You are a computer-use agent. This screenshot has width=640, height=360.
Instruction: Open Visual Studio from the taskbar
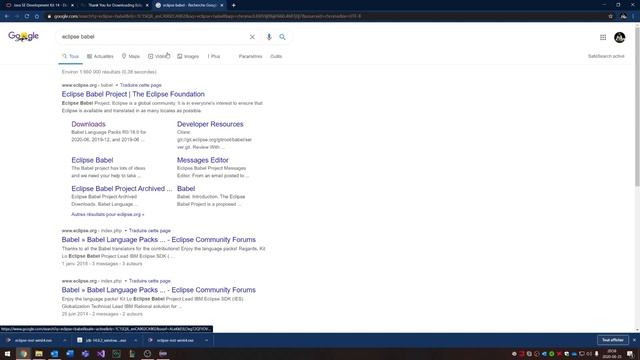tap(101, 353)
